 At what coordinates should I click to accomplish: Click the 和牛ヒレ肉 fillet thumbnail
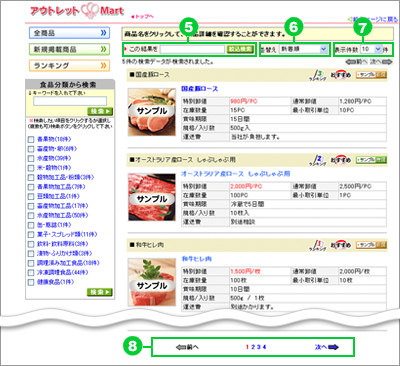pos(152,282)
